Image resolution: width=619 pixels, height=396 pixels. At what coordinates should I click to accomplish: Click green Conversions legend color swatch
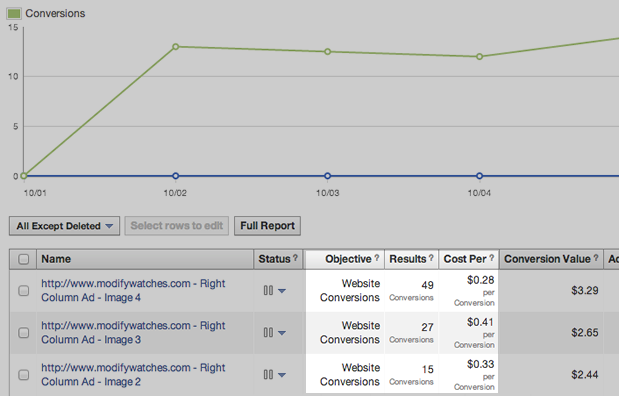(x=14, y=13)
